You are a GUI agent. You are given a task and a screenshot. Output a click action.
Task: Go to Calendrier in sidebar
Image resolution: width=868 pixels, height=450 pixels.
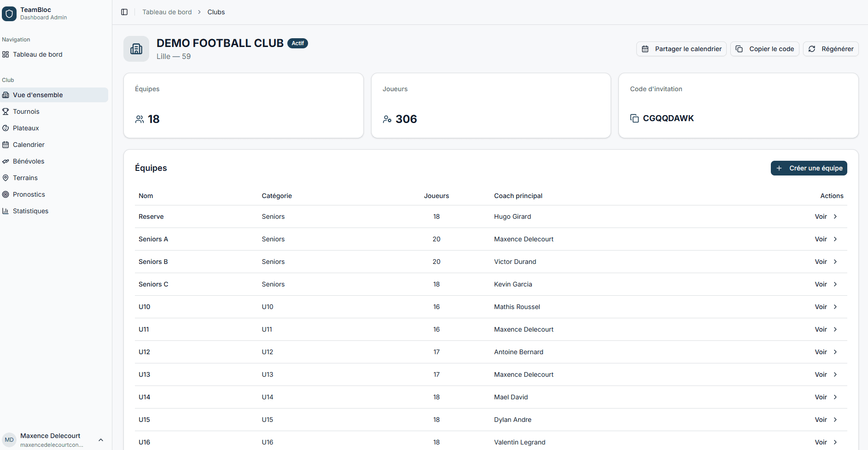(x=29, y=145)
